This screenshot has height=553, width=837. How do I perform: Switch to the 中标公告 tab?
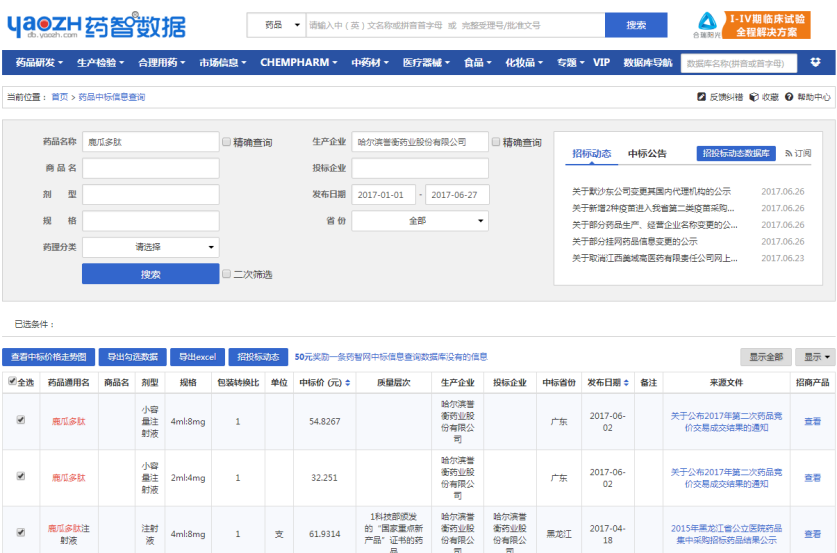(x=647, y=154)
